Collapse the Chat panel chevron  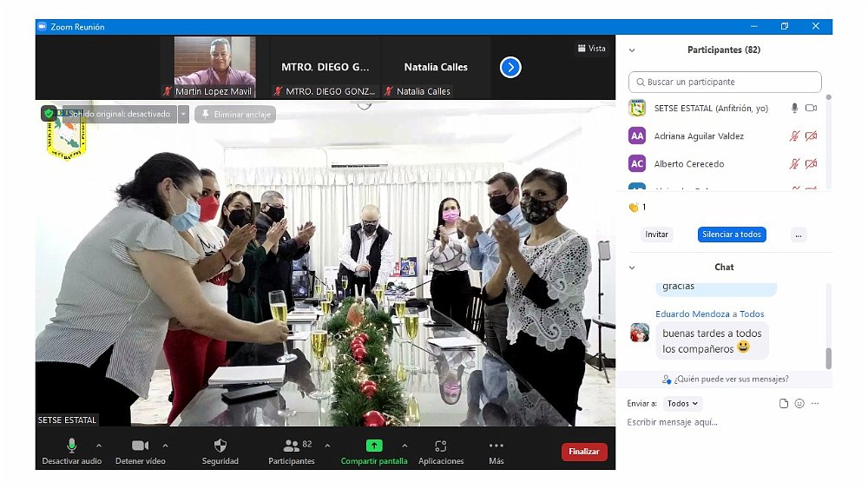(x=632, y=268)
